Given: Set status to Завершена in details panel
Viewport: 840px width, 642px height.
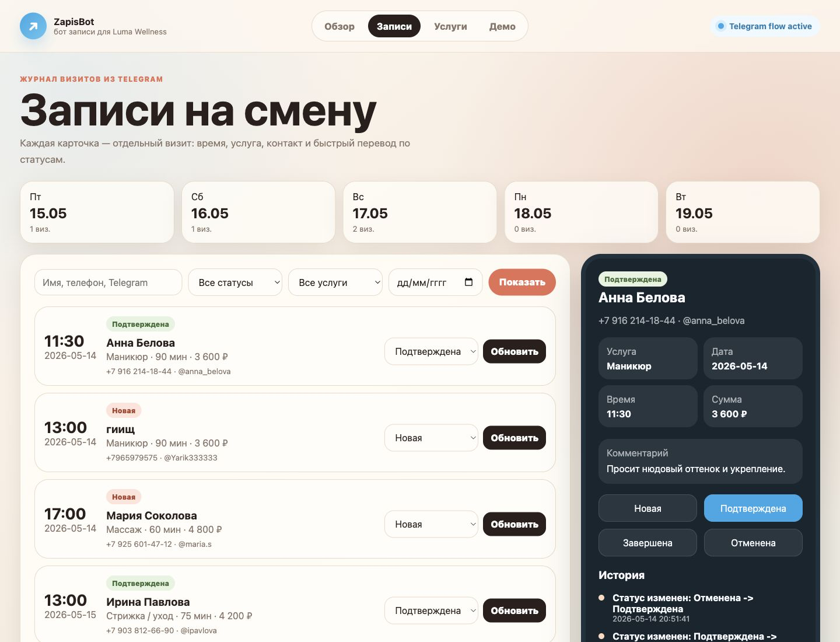Looking at the screenshot, I should click(647, 543).
